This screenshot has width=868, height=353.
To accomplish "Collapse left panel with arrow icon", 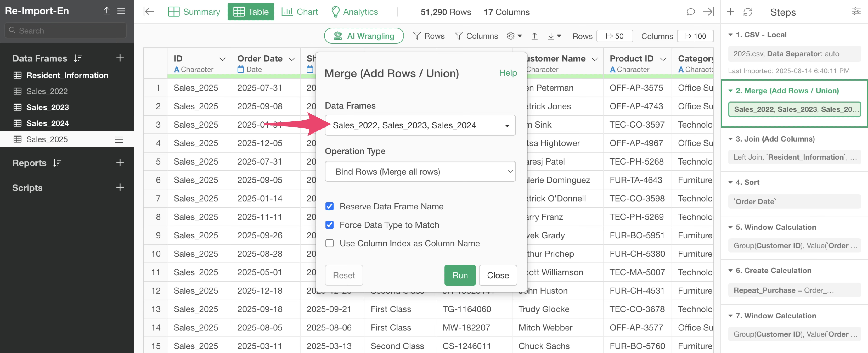I will click(x=149, y=12).
